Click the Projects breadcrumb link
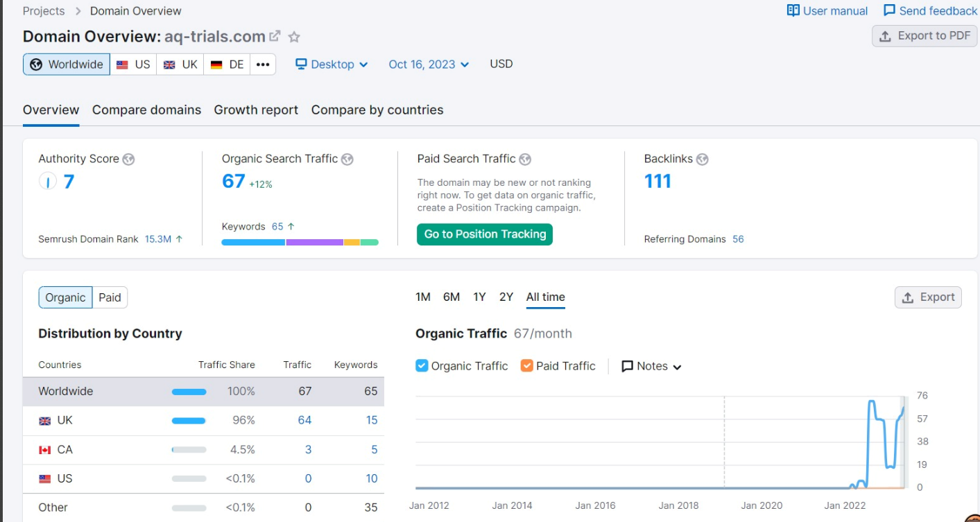Screen dimensions: 980x522 click(44, 11)
